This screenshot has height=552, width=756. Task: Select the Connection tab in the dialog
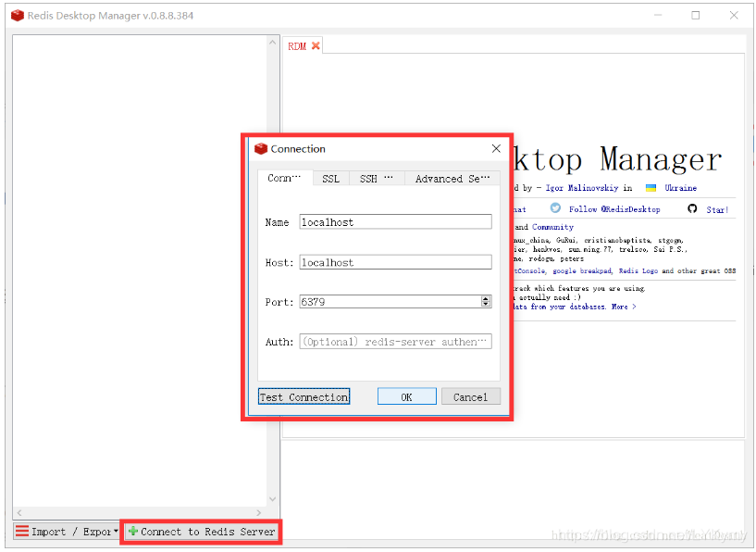[x=284, y=178]
